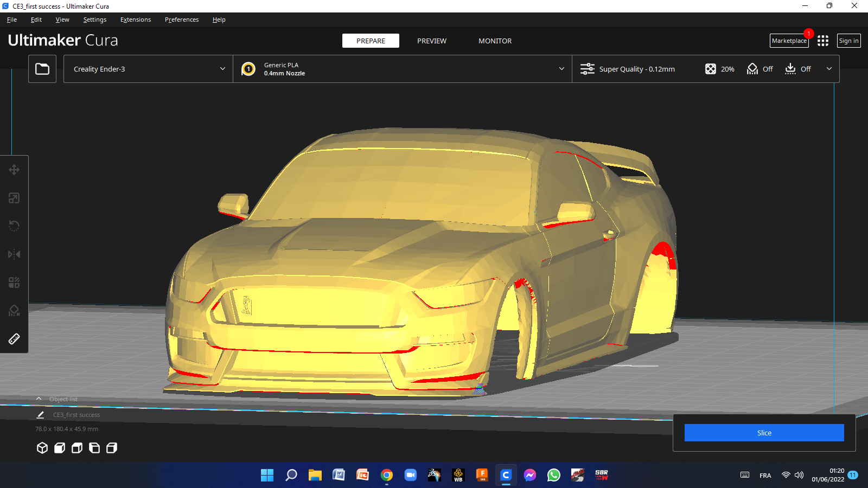The image size is (868, 488).
Task: Open Windows search from taskbar
Action: [x=291, y=476]
